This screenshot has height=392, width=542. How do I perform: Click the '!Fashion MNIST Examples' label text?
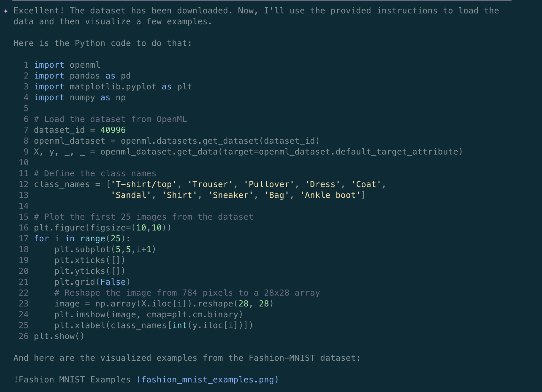pyautogui.click(x=72, y=380)
